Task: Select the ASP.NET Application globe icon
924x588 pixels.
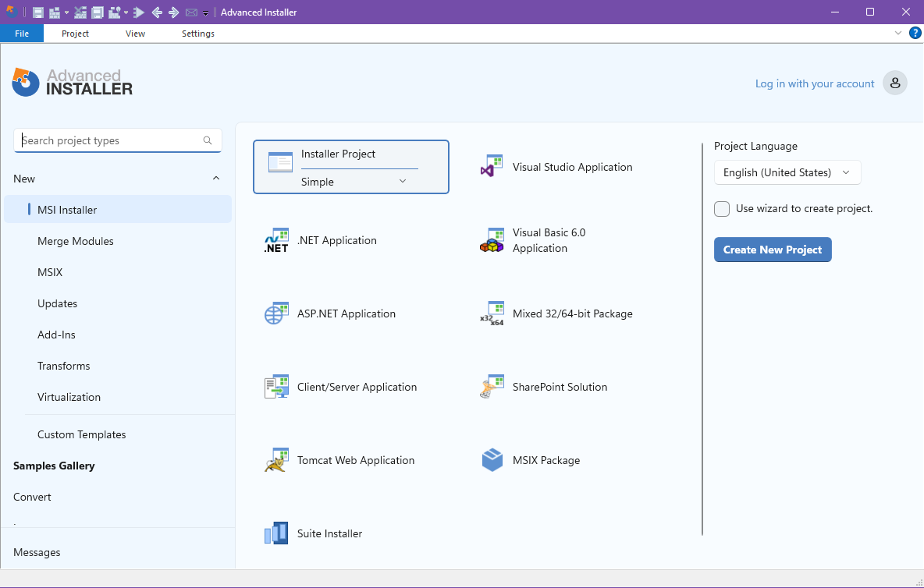Action: coord(276,313)
